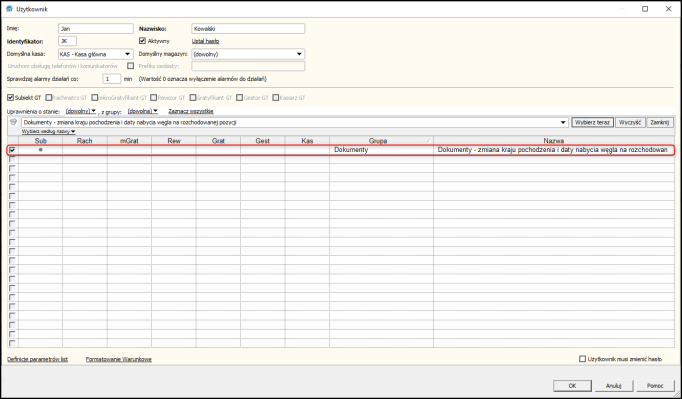Click the Identyfikator field containing 'JK'
The image size is (682, 399).
pos(67,41)
